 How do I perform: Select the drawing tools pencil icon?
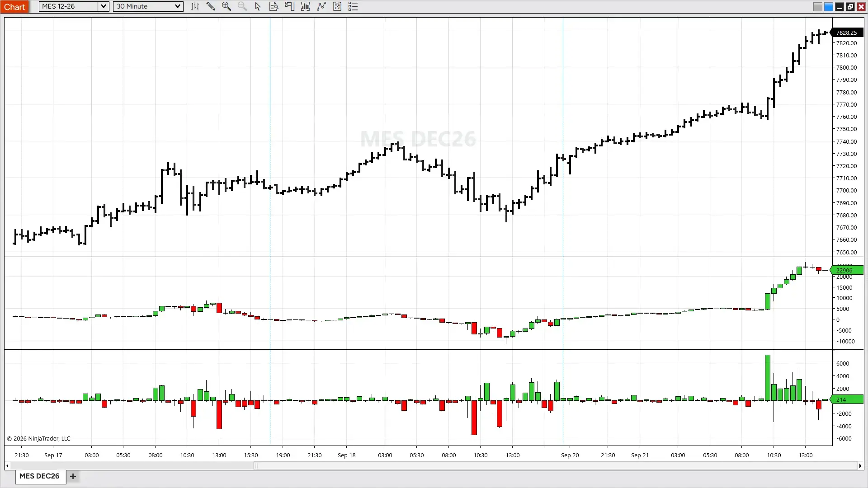click(x=211, y=6)
